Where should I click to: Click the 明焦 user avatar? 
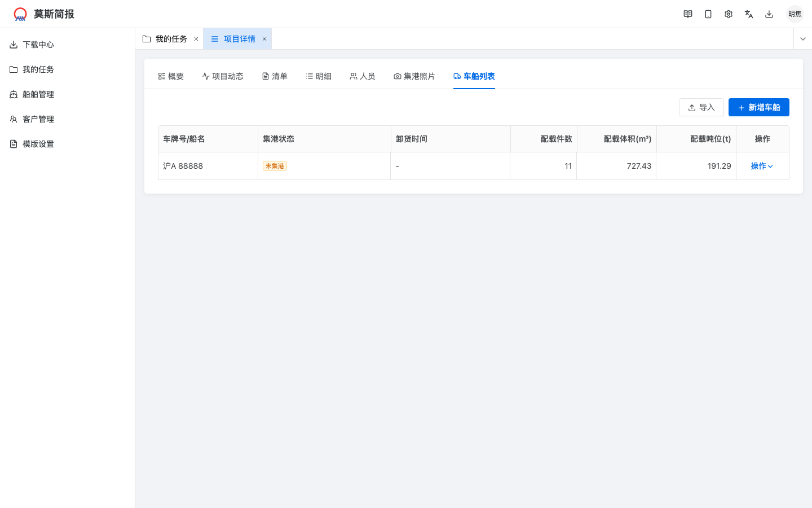tap(795, 14)
